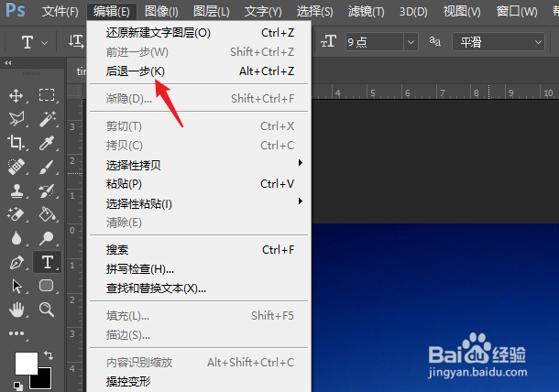The height and width of the screenshot is (392, 559).
Task: Open the 图像(I) menu
Action: pos(161,12)
